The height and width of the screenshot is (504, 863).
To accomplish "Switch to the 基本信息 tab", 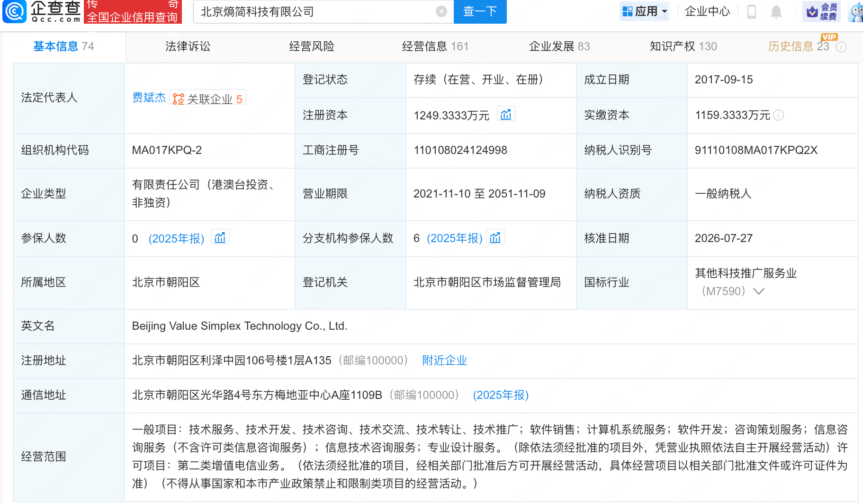I will click(x=63, y=46).
